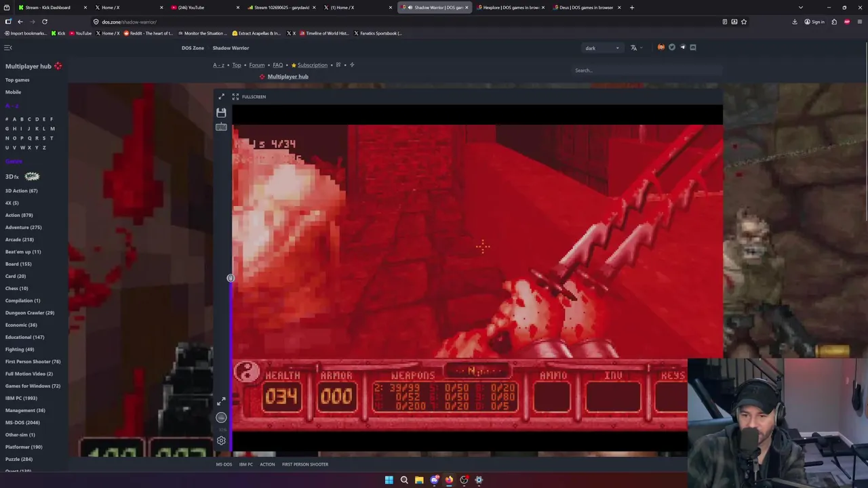The width and height of the screenshot is (868, 488).
Task: Open the Forum link
Action: (x=256, y=65)
